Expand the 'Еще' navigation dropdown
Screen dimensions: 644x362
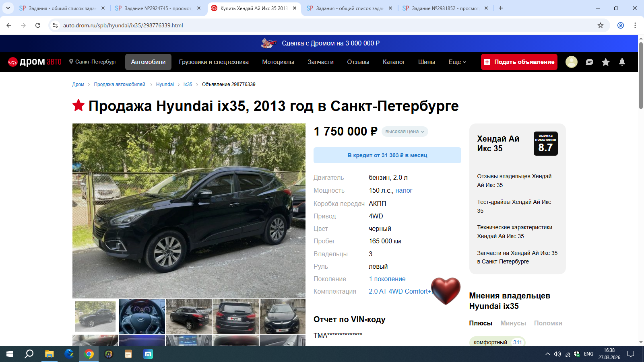click(457, 62)
